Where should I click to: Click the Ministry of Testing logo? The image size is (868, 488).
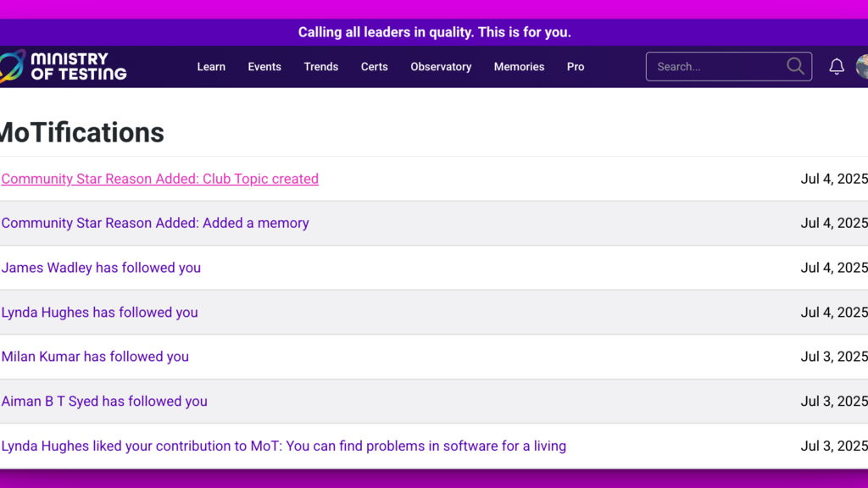(x=64, y=66)
